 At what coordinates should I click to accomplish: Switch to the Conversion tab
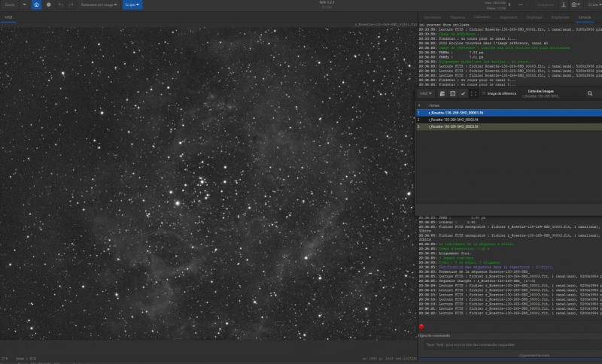[x=432, y=17]
